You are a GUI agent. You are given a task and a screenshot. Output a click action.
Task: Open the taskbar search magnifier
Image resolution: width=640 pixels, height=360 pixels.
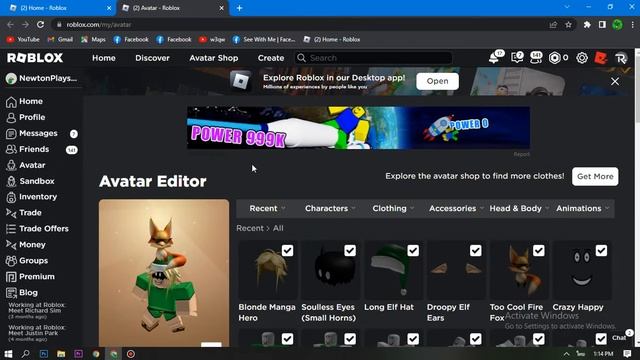(25, 353)
